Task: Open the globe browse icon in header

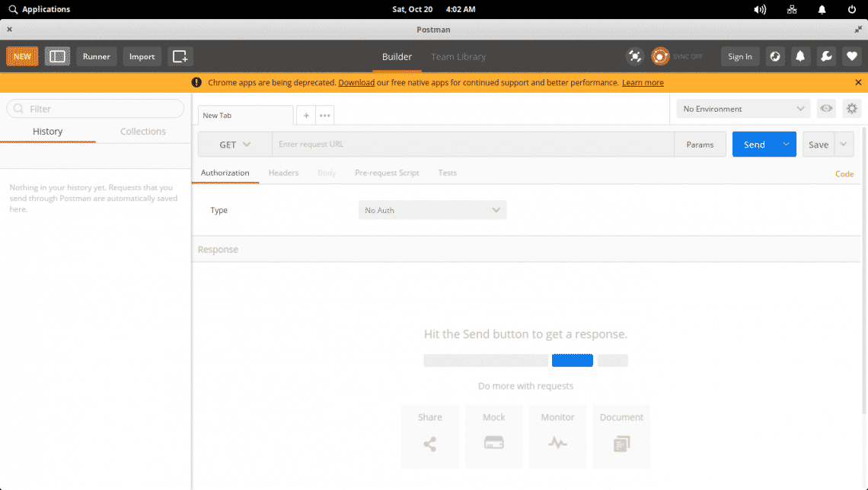Action: (x=775, y=56)
